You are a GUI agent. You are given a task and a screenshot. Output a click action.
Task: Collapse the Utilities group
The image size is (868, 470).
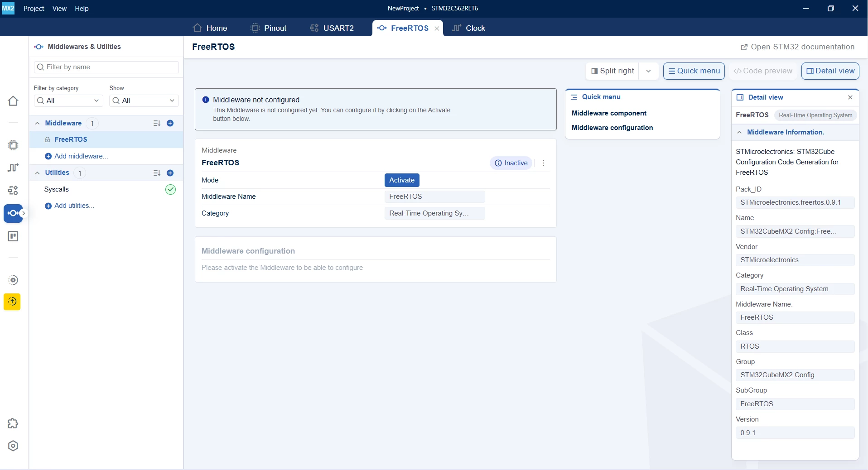point(37,173)
